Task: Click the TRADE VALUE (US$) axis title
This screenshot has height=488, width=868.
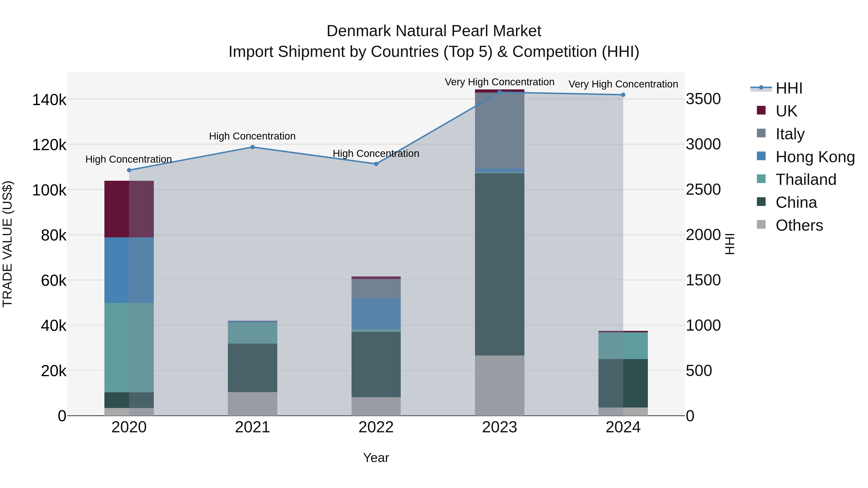Action: 7,244
